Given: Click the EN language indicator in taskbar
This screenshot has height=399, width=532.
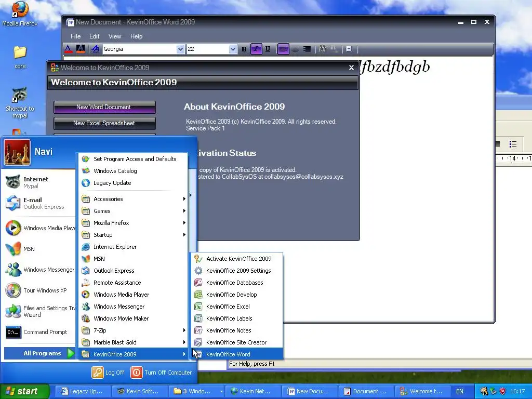Looking at the screenshot, I should [x=459, y=391].
